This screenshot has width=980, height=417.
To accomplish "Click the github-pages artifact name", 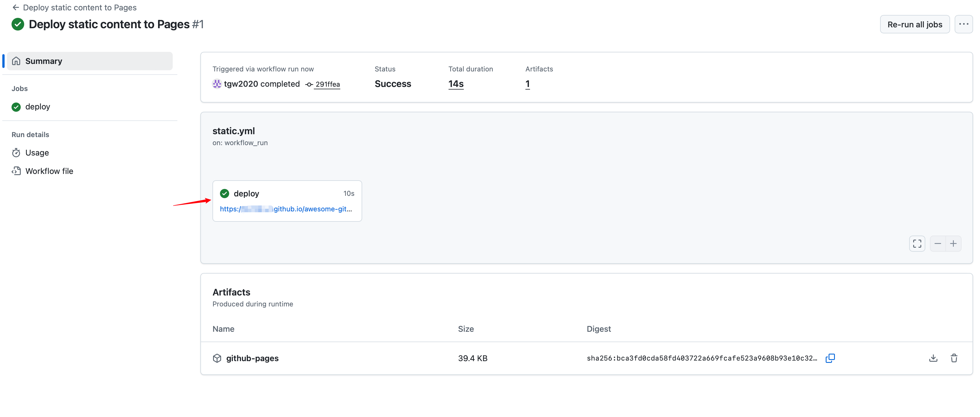I will (252, 358).
